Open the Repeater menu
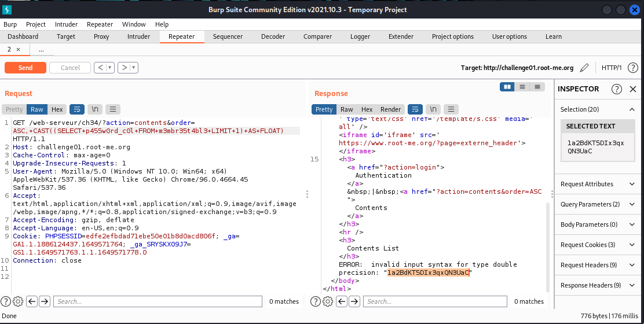Screen dimensions: 644x324 point(100,24)
